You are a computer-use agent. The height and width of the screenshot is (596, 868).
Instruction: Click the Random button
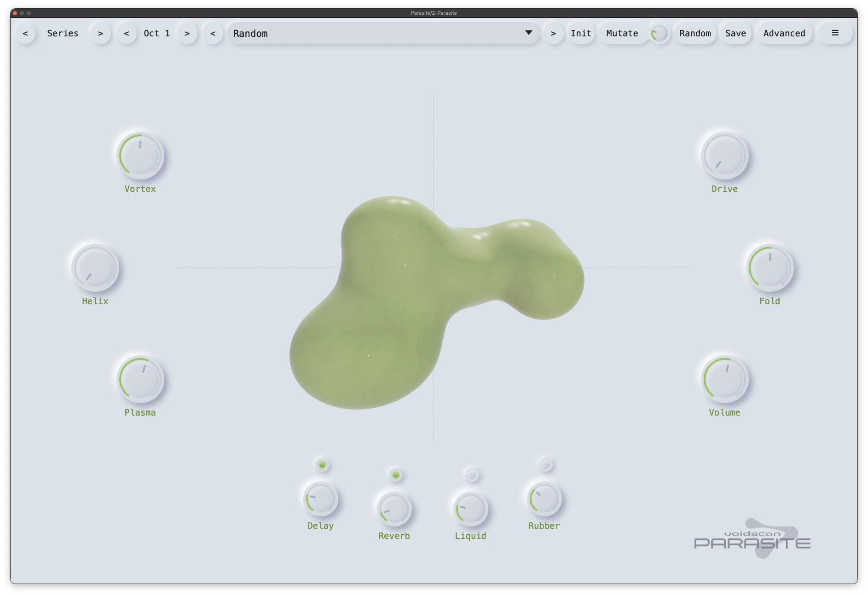(695, 34)
